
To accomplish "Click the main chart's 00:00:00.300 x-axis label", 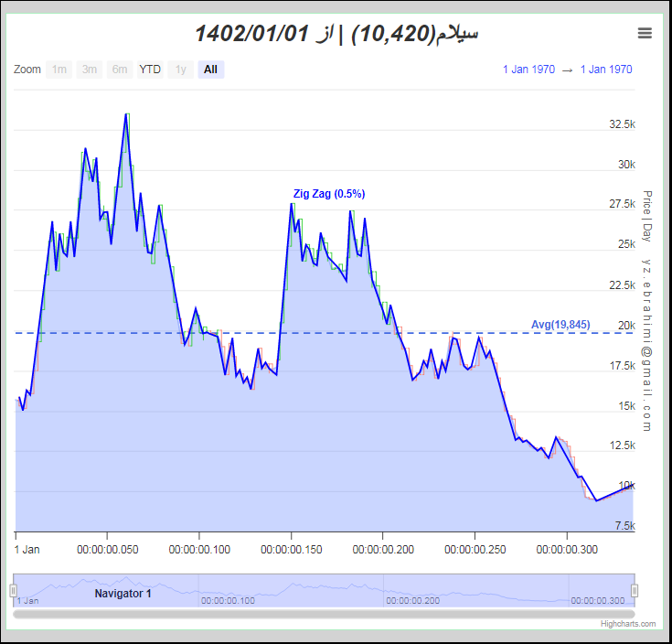I will pyautogui.click(x=567, y=550).
